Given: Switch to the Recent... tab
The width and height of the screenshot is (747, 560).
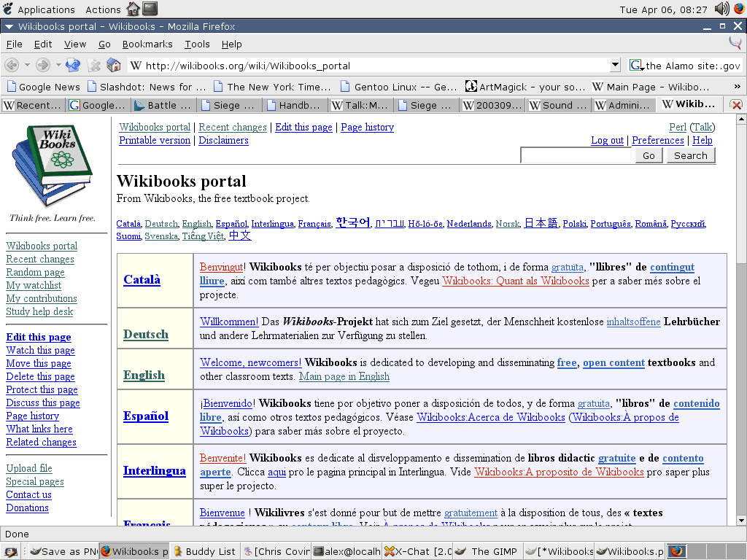Looking at the screenshot, I should [x=34, y=105].
